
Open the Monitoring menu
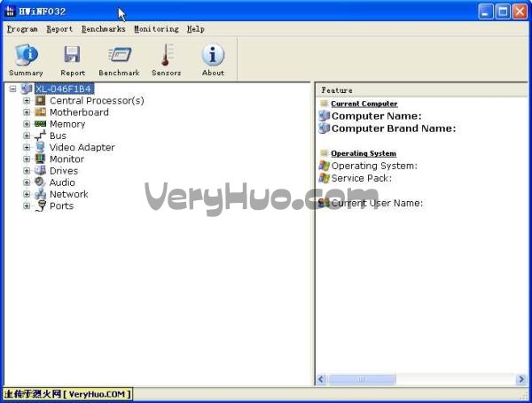click(156, 29)
